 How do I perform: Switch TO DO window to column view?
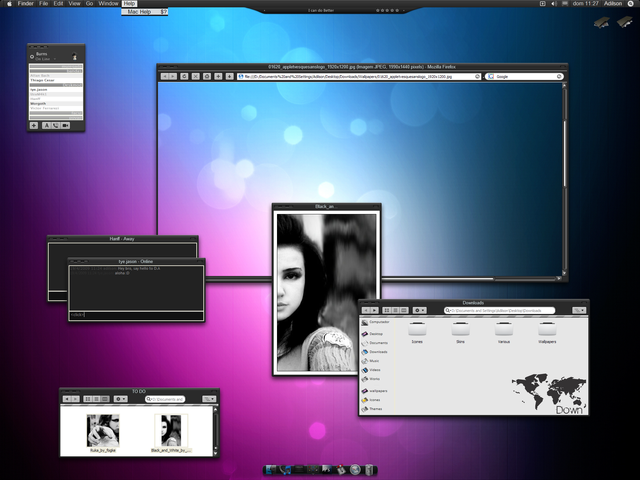coord(105,398)
